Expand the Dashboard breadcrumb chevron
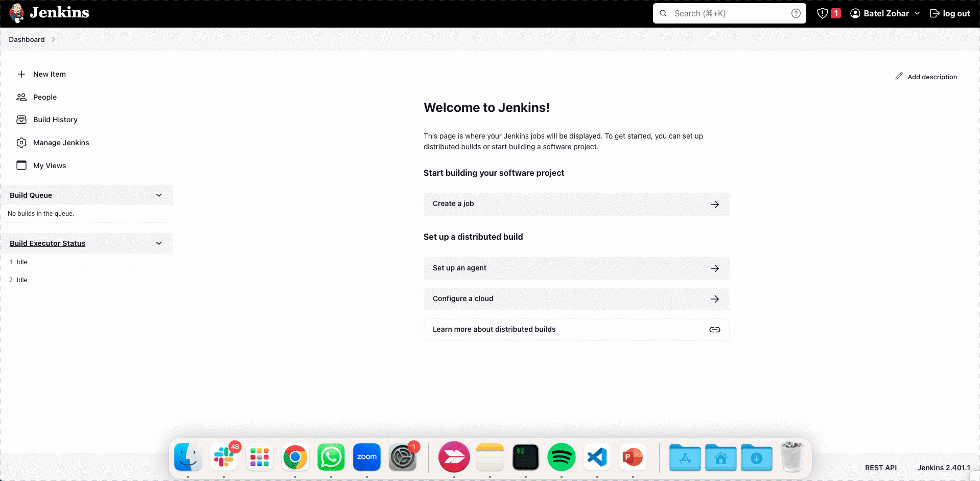Viewport: 980px width, 481px height. [x=53, y=39]
